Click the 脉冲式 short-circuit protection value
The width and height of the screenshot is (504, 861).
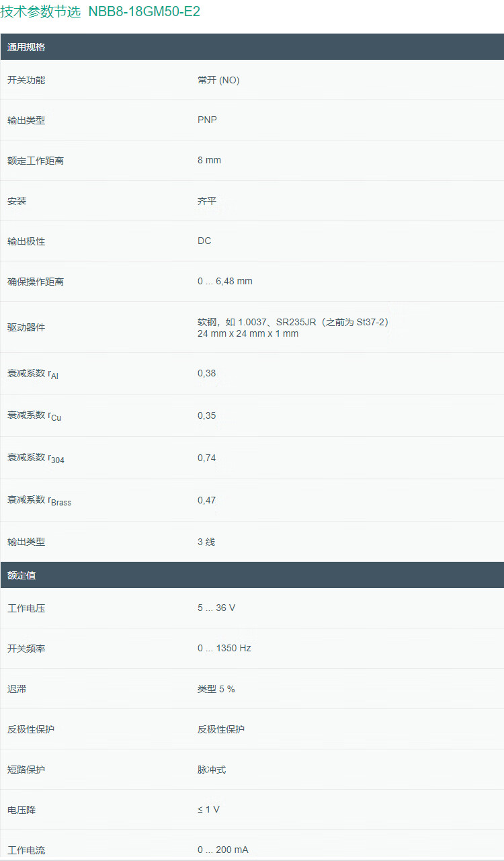click(x=212, y=770)
